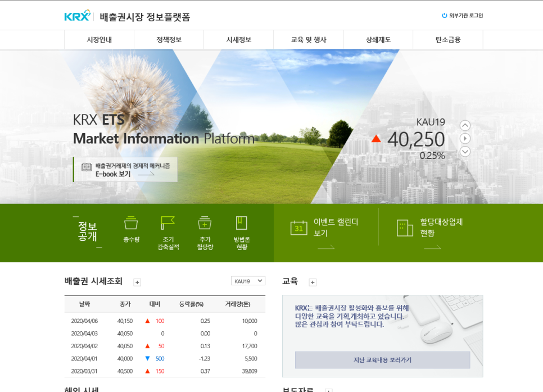Click the Market Information Platform hero title

164,138
